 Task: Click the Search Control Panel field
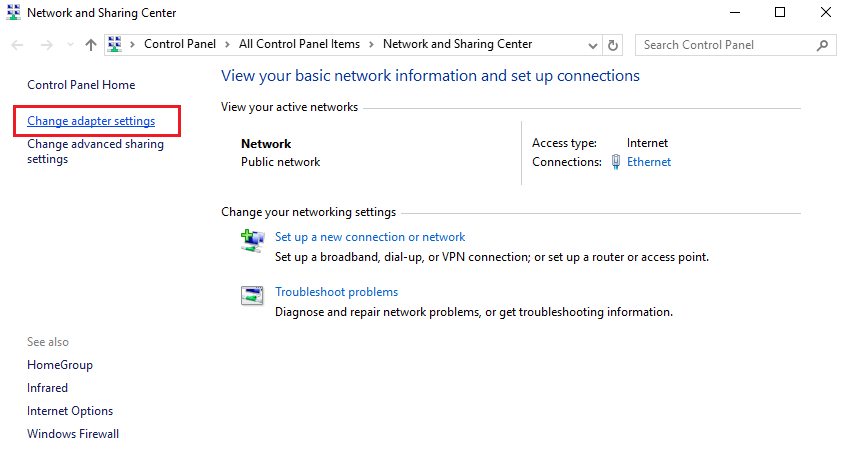725,45
